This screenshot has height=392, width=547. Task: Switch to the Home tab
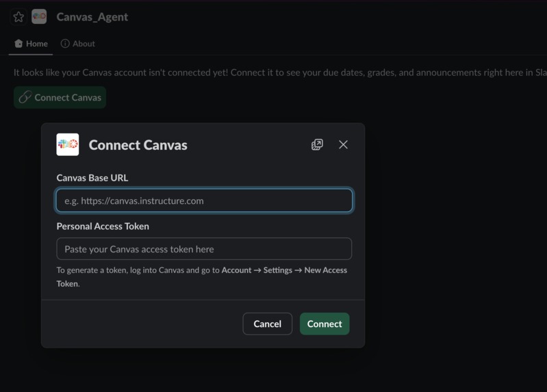31,44
